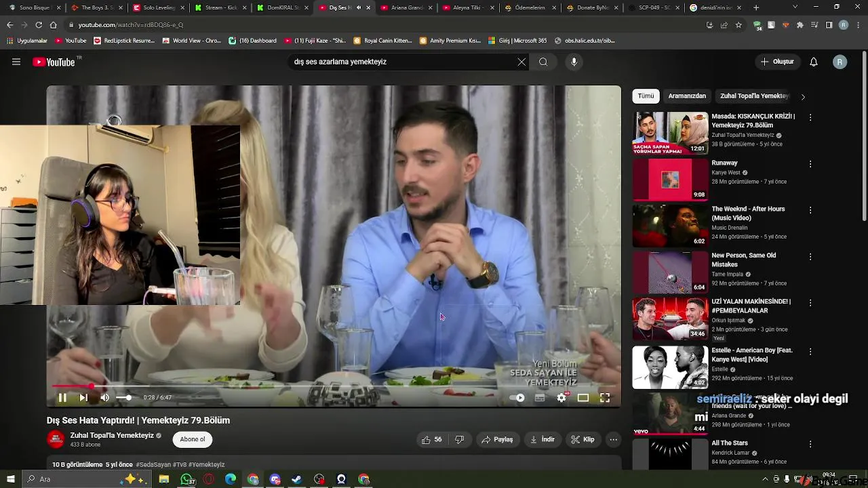The image size is (868, 488).
Task: Open the Estelle American Boy video title
Action: pyautogui.click(x=752, y=354)
